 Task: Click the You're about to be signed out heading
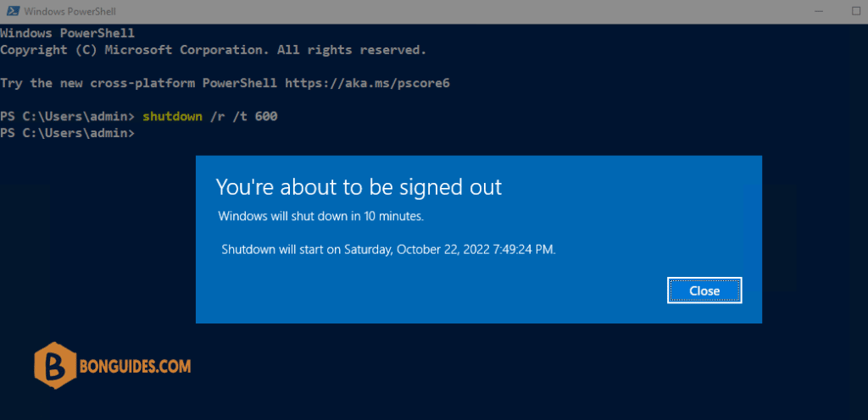(359, 187)
